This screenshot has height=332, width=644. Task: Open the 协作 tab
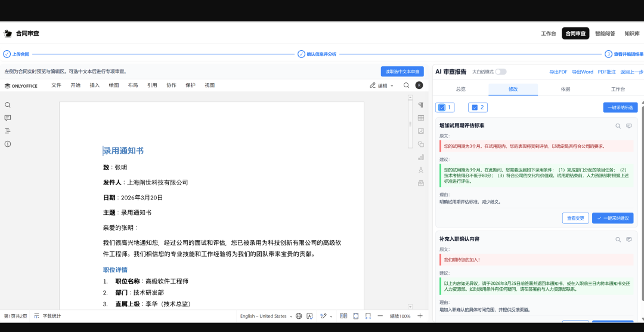click(x=171, y=85)
